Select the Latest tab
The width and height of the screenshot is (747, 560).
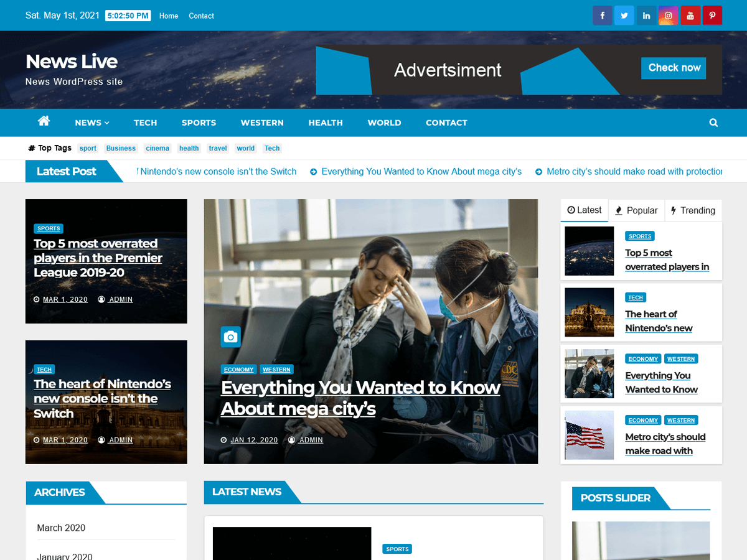coord(584,210)
